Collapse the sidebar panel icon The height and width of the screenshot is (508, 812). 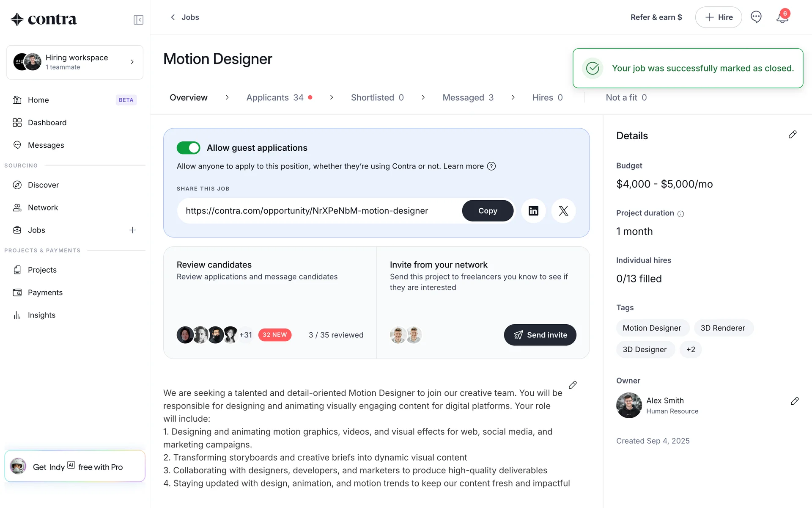[138, 20]
